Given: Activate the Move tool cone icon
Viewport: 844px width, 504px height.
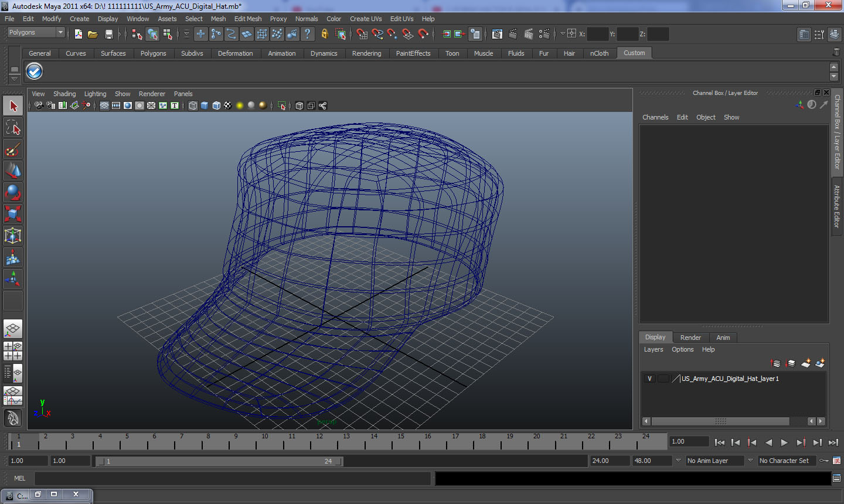Looking at the screenshot, I should (x=13, y=171).
